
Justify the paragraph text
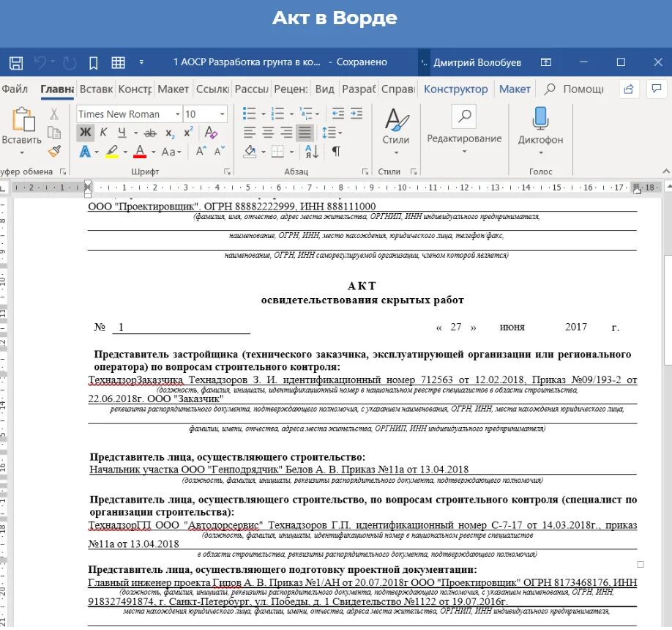305,133
